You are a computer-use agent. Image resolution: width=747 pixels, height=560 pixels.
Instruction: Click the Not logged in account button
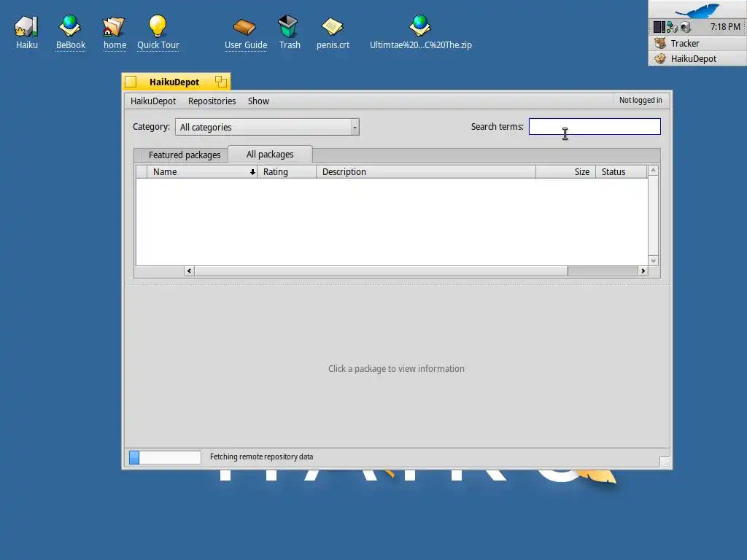click(x=640, y=100)
